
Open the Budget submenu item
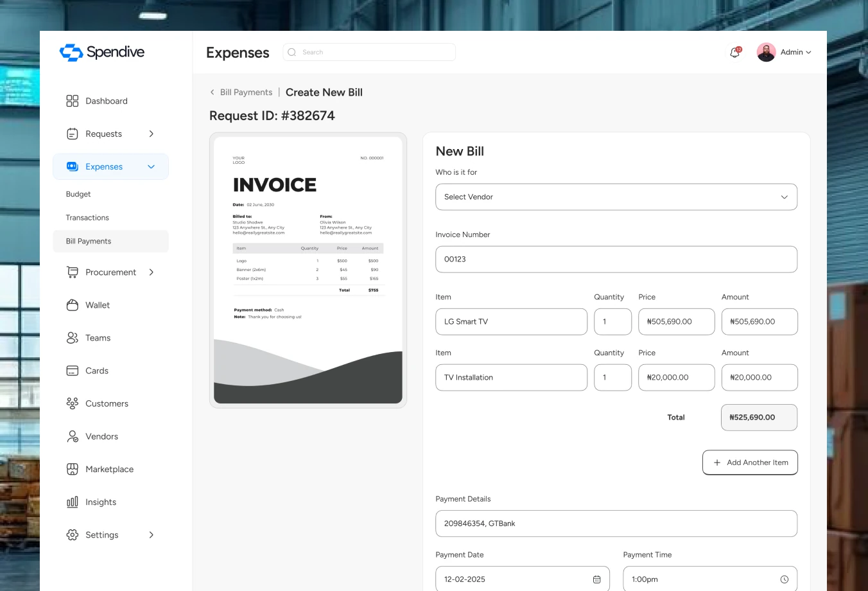coord(78,194)
